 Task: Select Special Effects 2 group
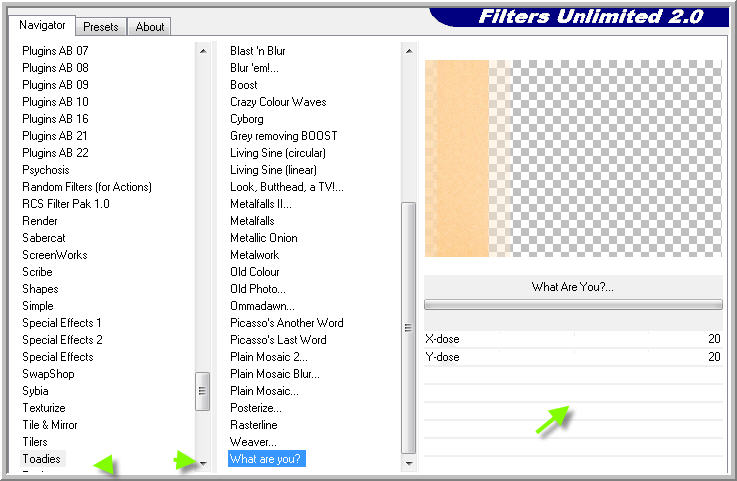[62, 339]
